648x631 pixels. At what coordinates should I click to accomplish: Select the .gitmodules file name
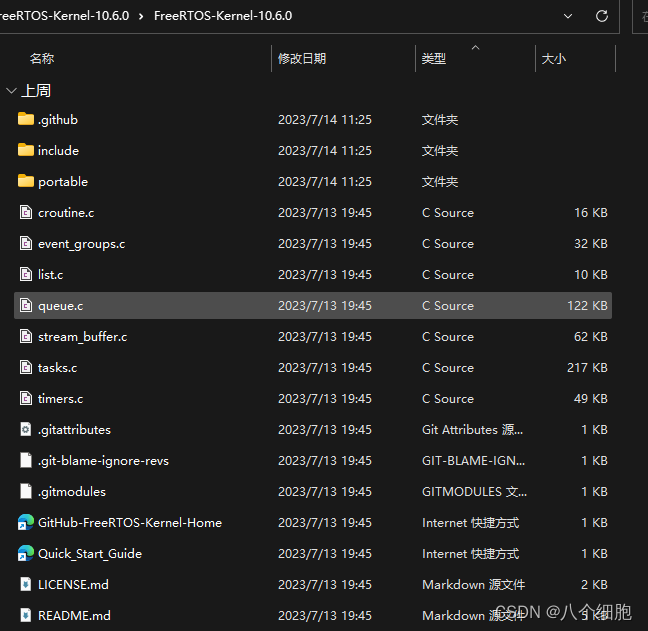point(72,492)
